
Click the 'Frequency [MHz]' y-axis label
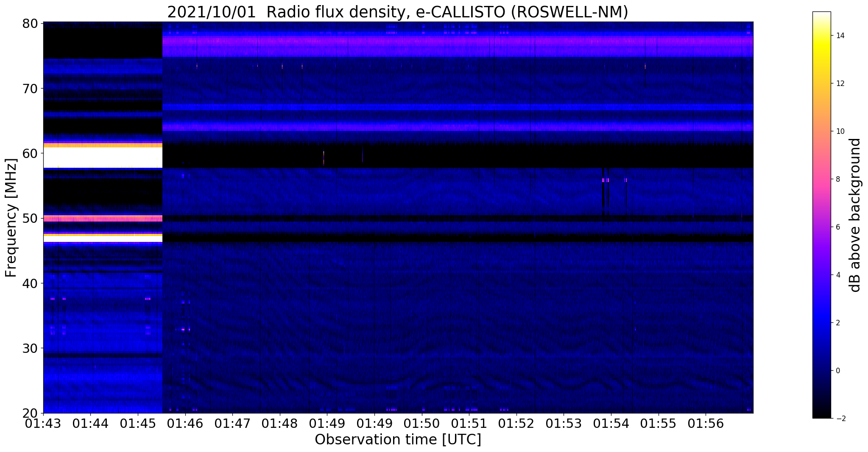pos(11,218)
